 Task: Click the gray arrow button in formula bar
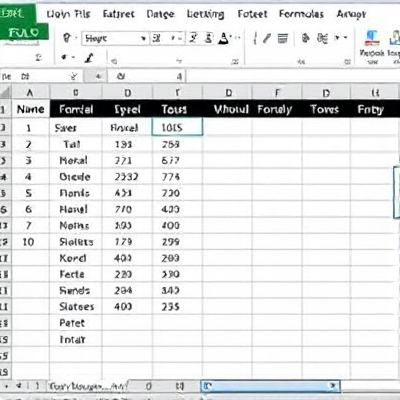click(x=96, y=77)
